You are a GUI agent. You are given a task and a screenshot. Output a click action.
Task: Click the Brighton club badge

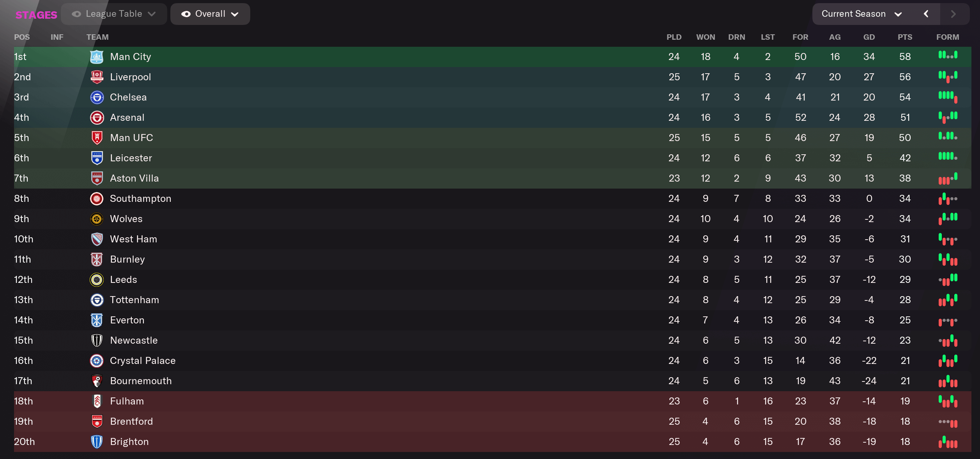pyautogui.click(x=96, y=441)
